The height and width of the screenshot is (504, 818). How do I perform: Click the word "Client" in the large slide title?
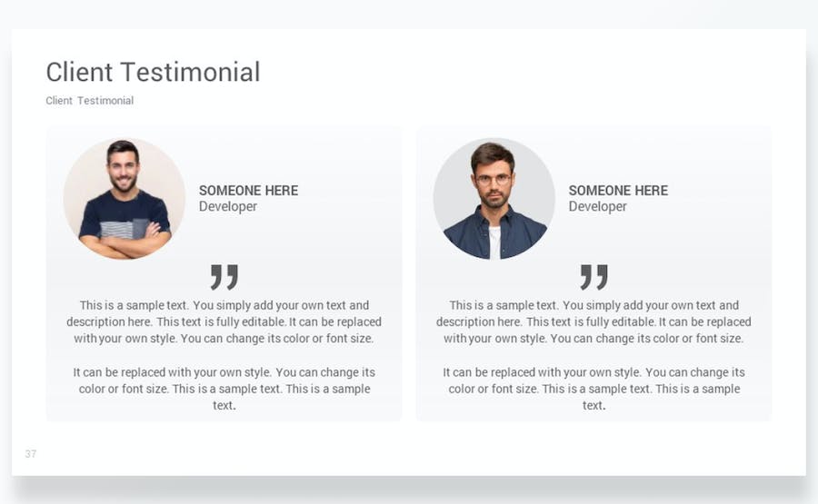point(80,72)
